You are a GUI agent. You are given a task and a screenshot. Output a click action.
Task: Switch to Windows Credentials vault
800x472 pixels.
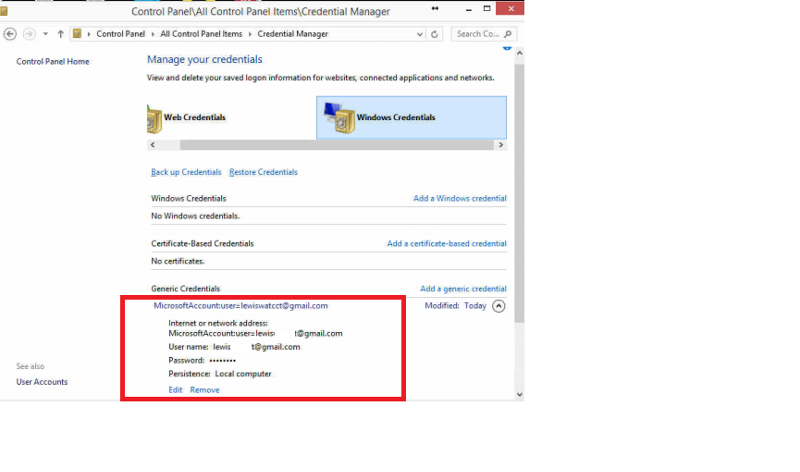pyautogui.click(x=411, y=117)
